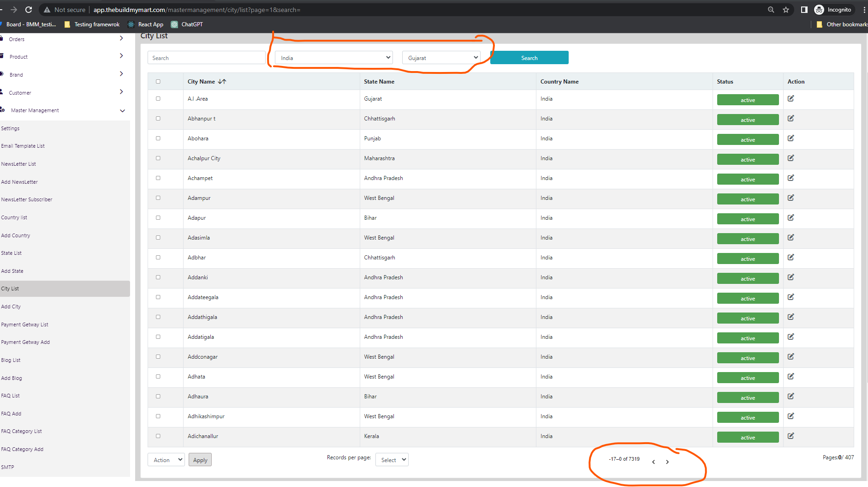The height and width of the screenshot is (487, 868).
Task: Check the Achalpur City row checkbox
Action: click(158, 158)
